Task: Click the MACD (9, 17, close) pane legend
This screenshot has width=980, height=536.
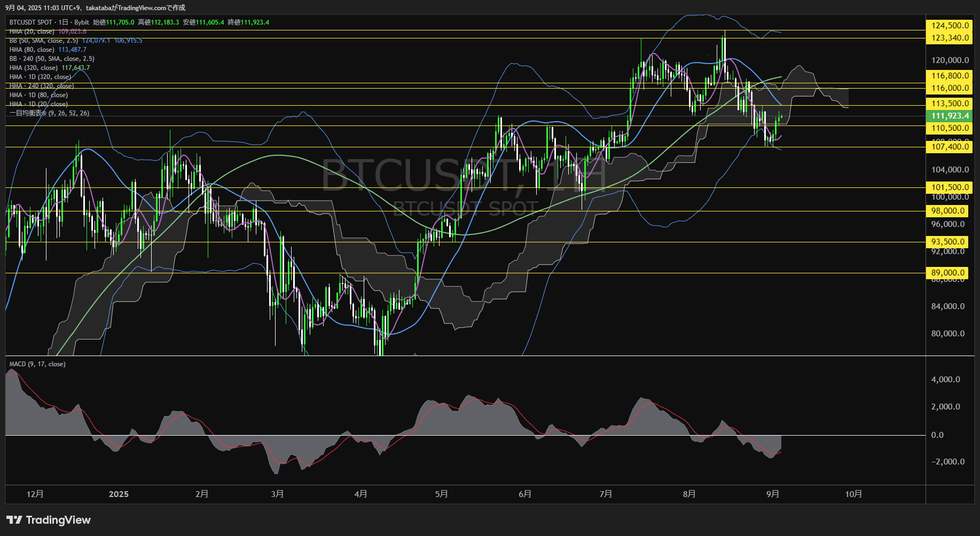Action: click(x=37, y=364)
